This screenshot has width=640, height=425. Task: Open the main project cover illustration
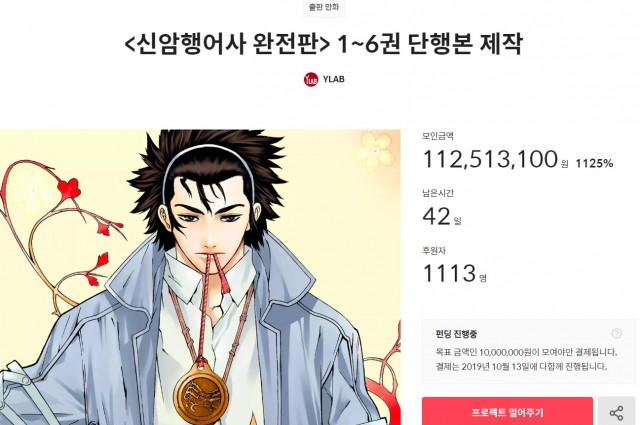click(200, 277)
